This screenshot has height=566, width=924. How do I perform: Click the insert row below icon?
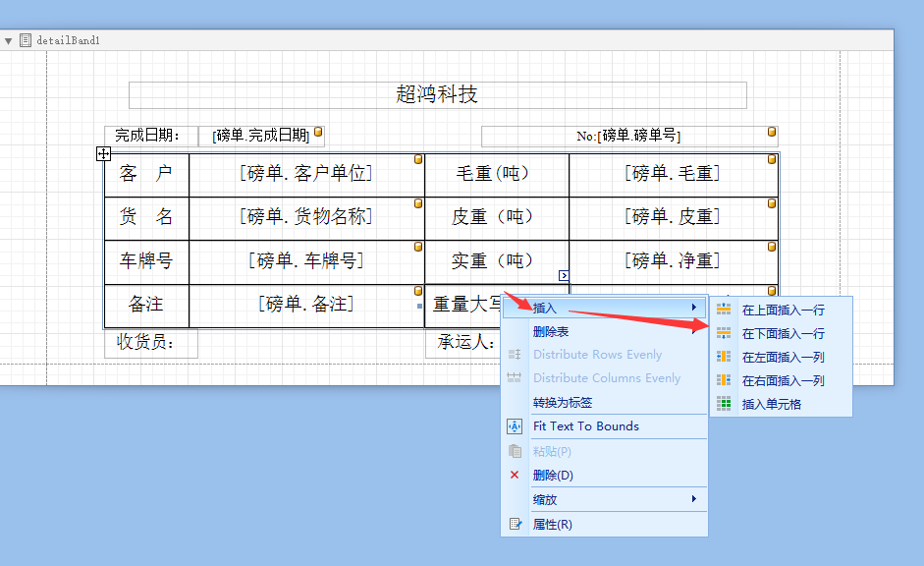point(724,333)
